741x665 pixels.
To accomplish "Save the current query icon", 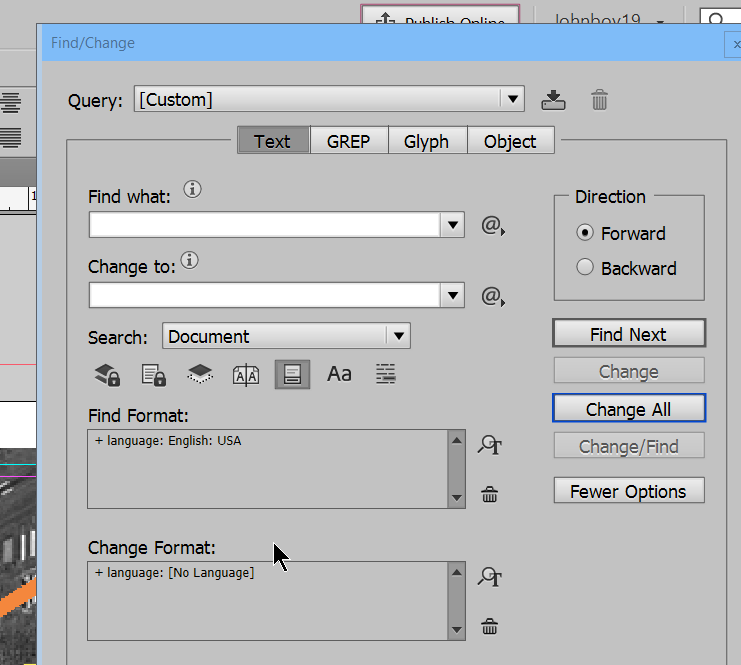I will coord(553,100).
